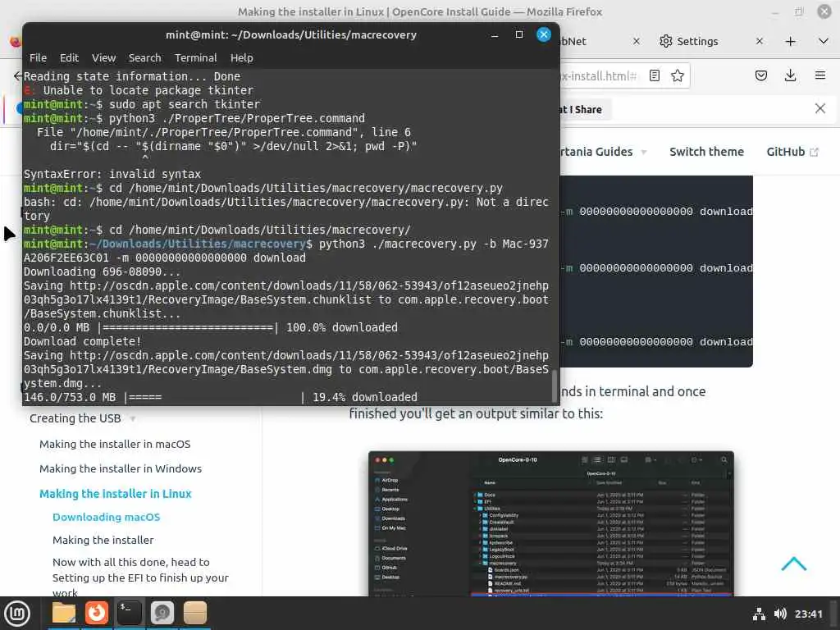Open the tan package icon in taskbar
The height and width of the screenshot is (630, 840).
click(x=195, y=613)
